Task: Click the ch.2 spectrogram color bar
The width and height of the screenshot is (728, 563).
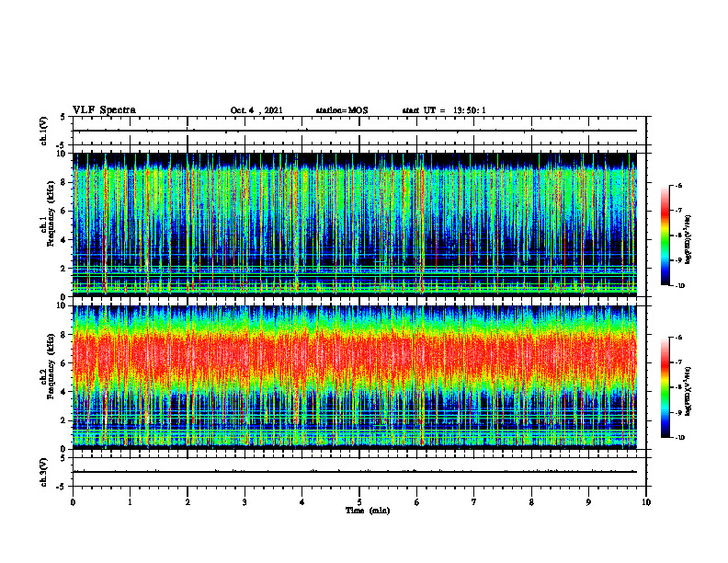Action: pyautogui.click(x=665, y=387)
